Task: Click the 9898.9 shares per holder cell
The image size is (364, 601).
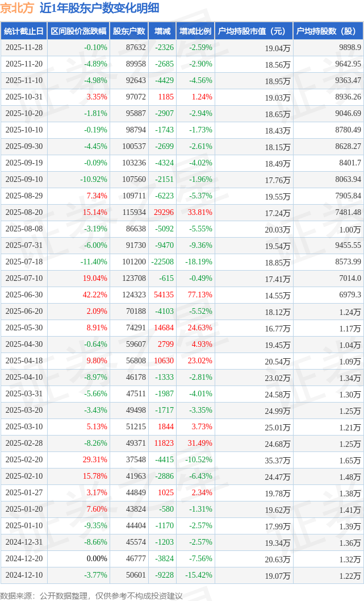Action: [x=349, y=48]
